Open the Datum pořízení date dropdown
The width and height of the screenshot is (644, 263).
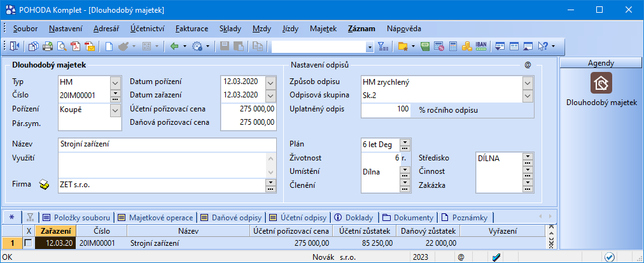270,83
